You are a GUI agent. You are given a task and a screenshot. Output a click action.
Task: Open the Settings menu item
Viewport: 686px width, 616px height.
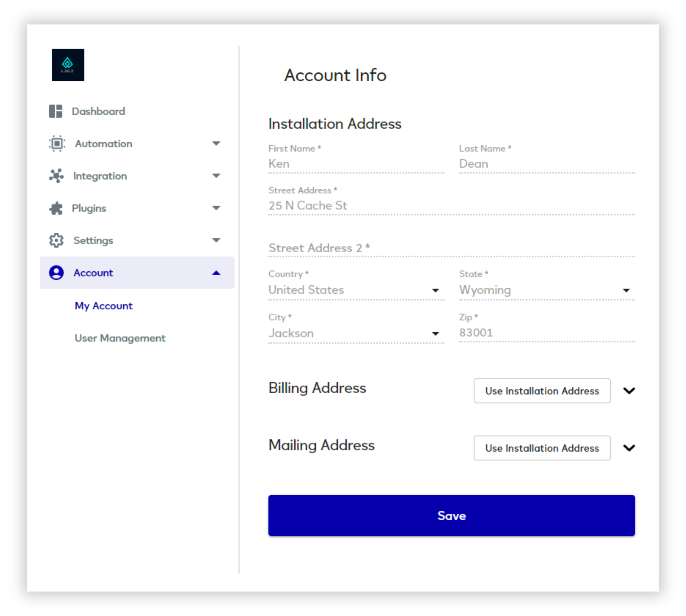pyautogui.click(x=137, y=240)
